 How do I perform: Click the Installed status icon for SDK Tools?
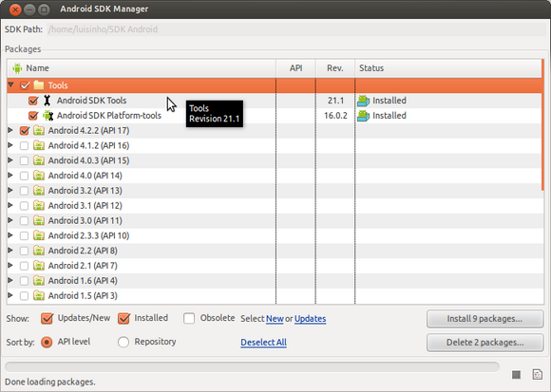(363, 101)
